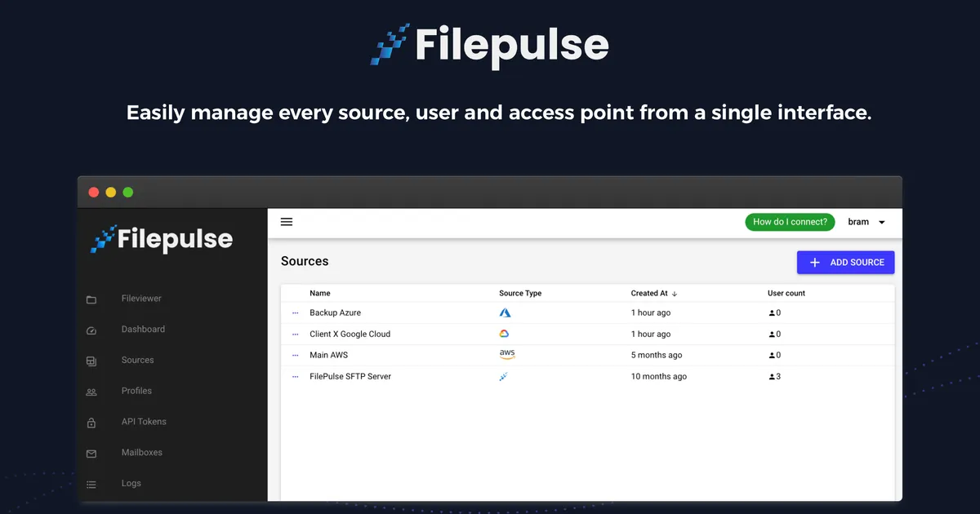This screenshot has height=514, width=980.
Task: Click the Fileviewer folder icon
Action: (91, 299)
